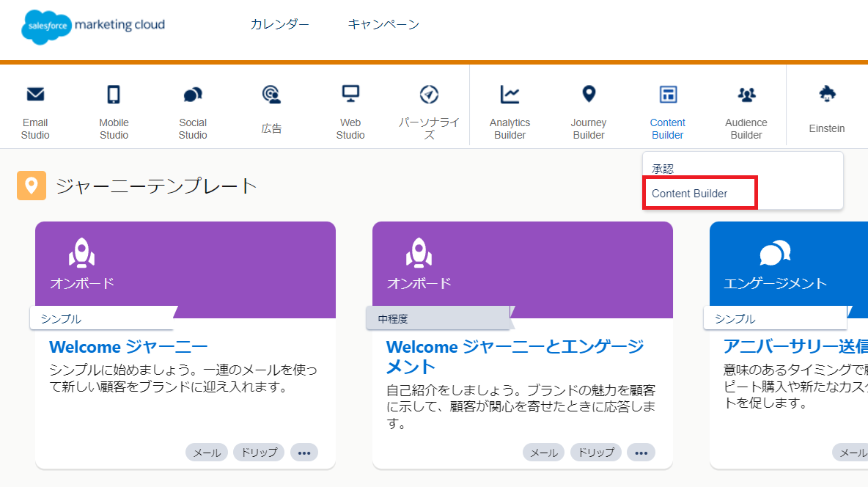Open the パーソナライズ compass icon
This screenshot has width=868, height=487.
click(429, 95)
